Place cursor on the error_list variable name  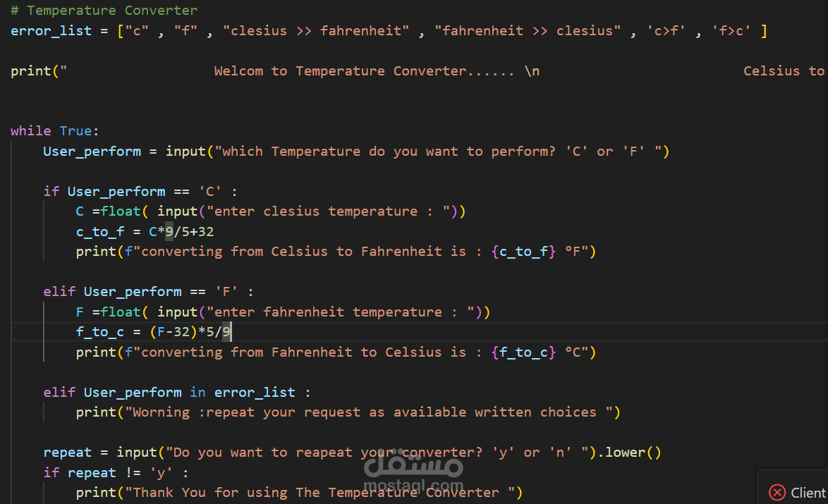50,30
